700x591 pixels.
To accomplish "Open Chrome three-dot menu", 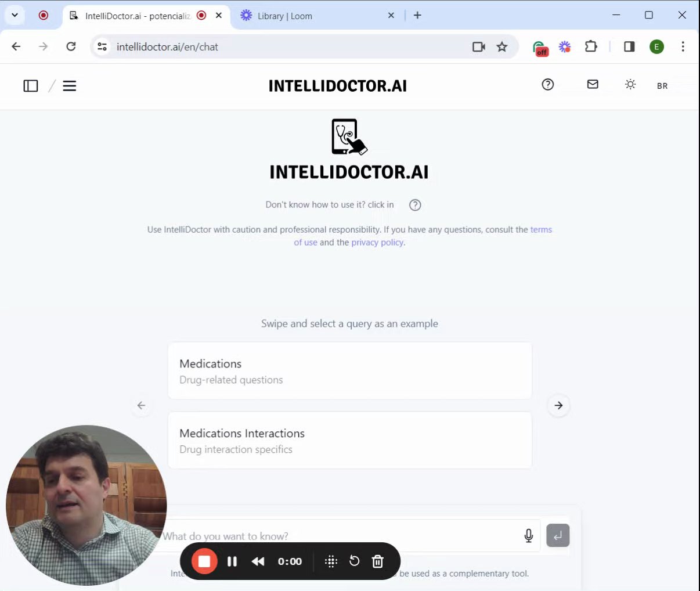I will pos(683,46).
